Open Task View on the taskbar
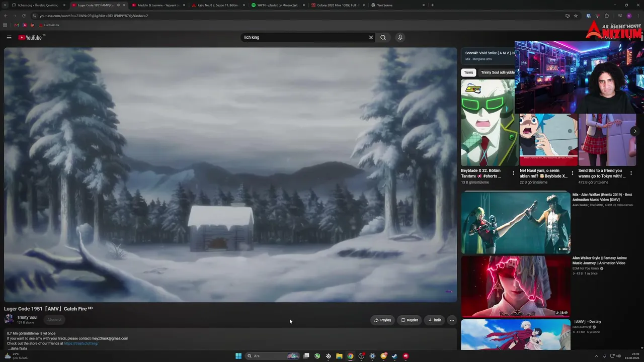644x362 pixels. pos(306,356)
